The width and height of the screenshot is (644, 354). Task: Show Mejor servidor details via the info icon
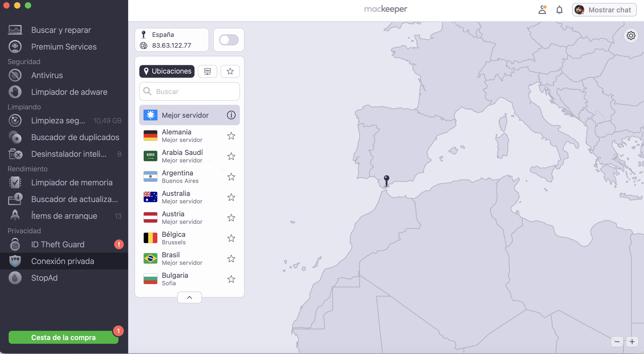(x=231, y=115)
